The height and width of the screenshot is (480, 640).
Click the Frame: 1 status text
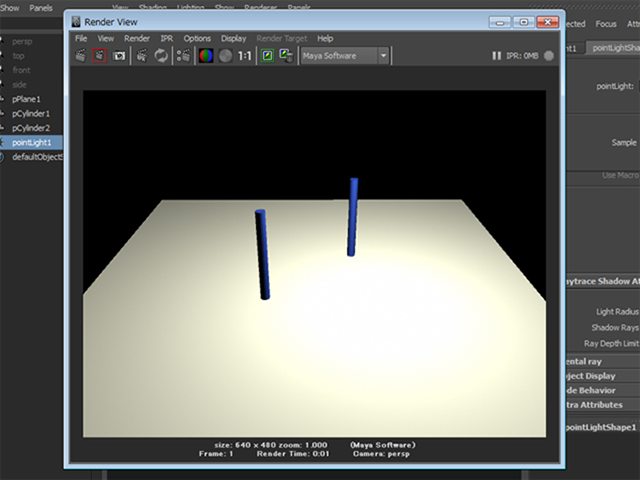[x=216, y=453]
